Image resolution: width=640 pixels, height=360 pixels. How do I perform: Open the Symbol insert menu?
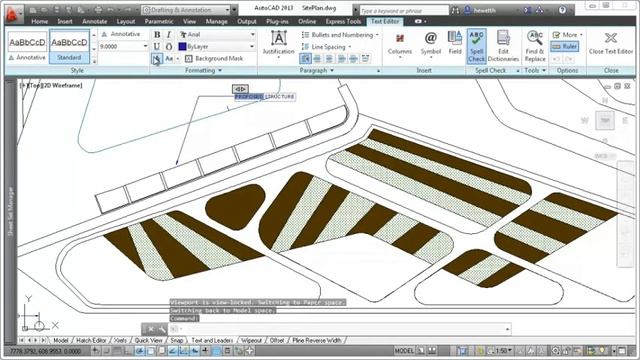(431, 45)
